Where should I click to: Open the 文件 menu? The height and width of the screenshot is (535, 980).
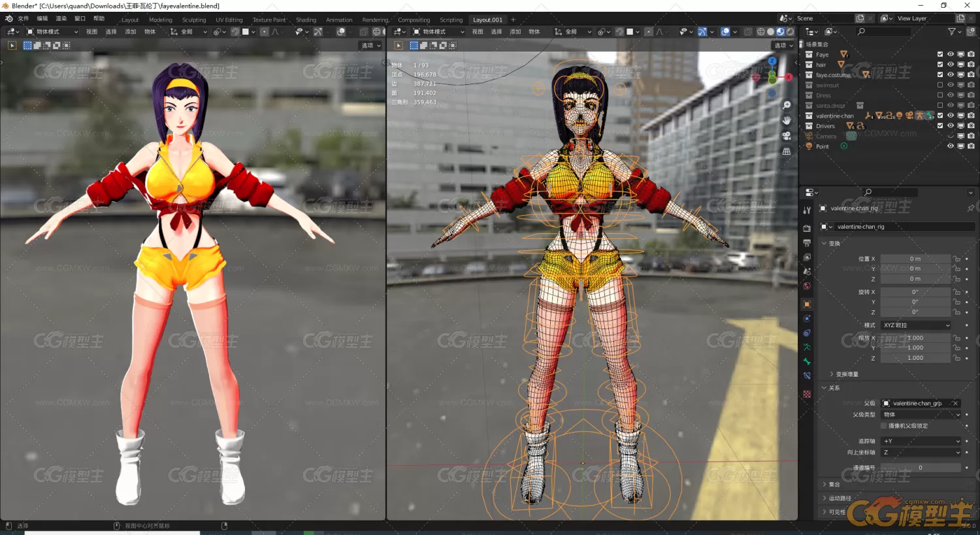[x=24, y=19]
